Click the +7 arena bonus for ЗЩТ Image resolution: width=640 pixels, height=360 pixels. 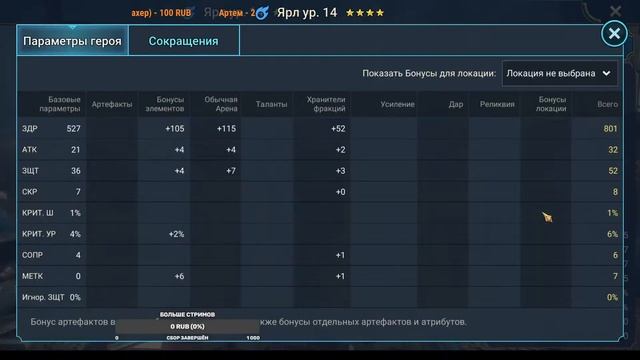(231, 171)
